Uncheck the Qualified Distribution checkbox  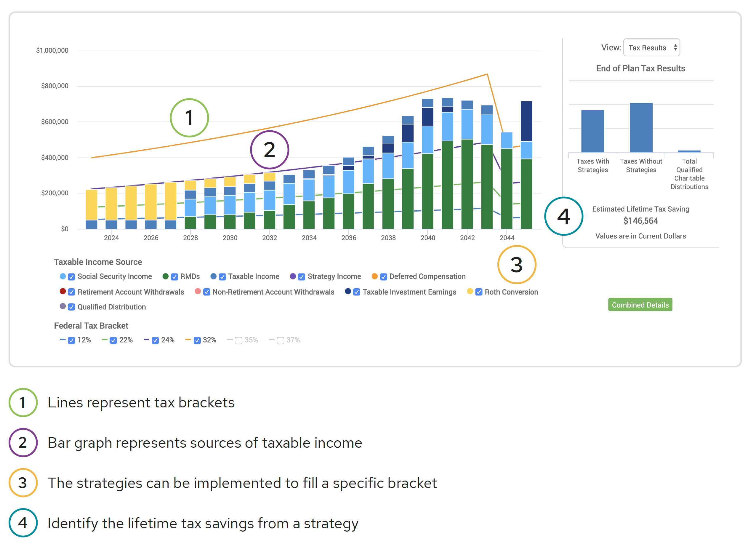pos(71,307)
